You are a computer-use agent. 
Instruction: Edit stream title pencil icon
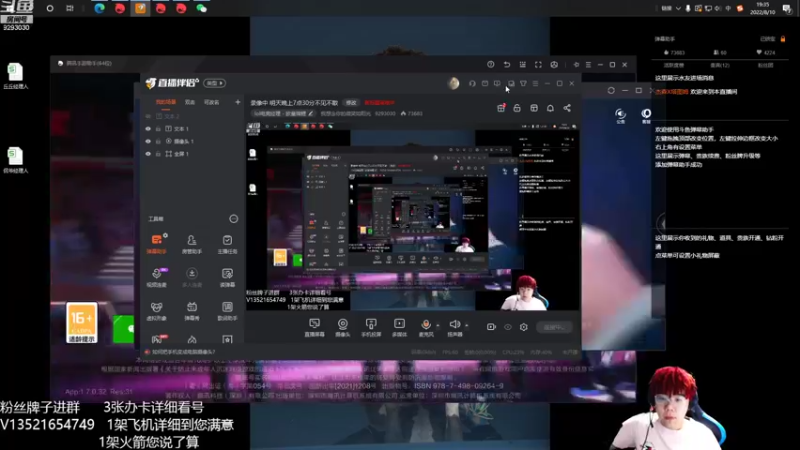(x=311, y=113)
